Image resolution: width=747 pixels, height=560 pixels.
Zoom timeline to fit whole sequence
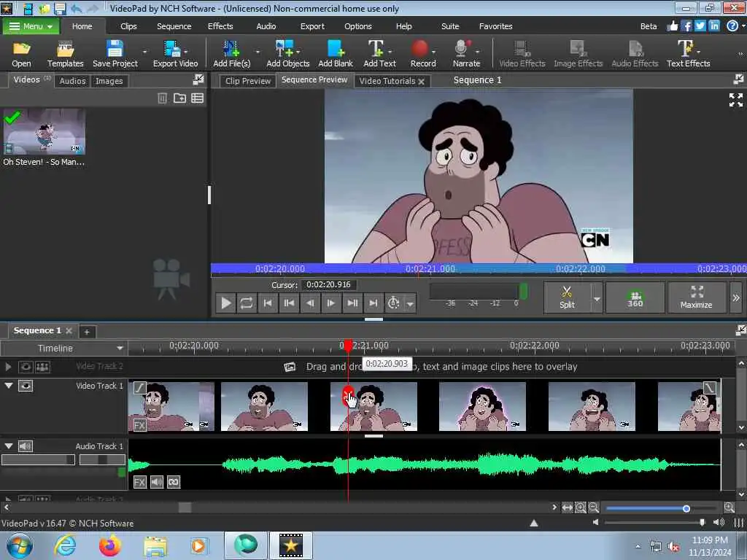click(x=567, y=507)
